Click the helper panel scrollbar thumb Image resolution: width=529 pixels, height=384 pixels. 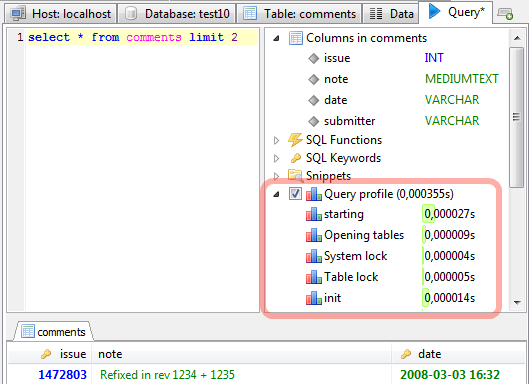click(x=517, y=117)
